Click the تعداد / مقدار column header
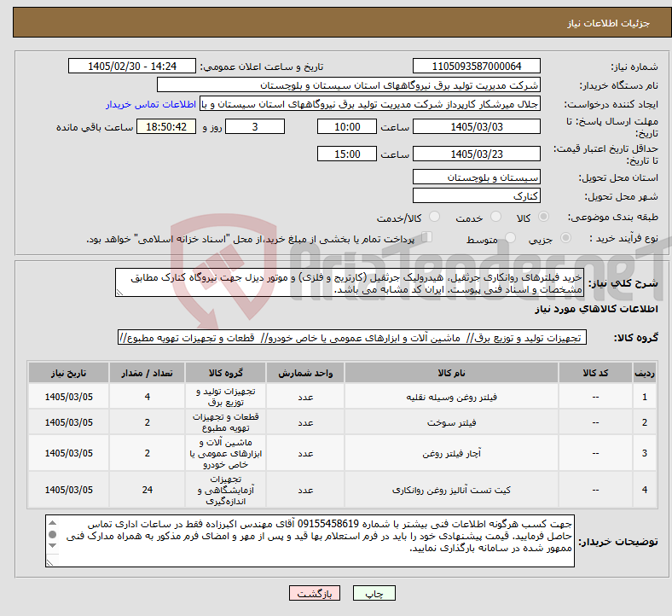The height and width of the screenshot is (616, 672). coord(147,373)
